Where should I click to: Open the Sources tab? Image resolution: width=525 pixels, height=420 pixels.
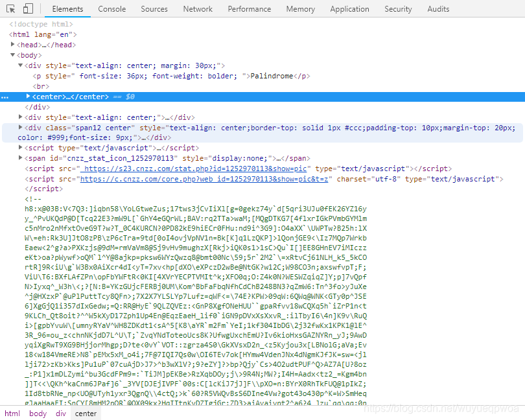154,9
